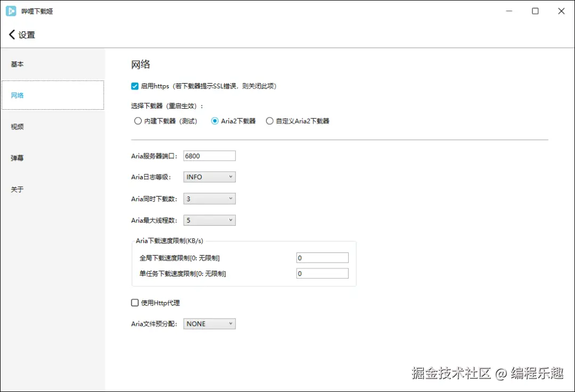This screenshot has height=392, width=575.
Task: Open the Aria日志等级 dropdown showing INFO
Action: [209, 176]
